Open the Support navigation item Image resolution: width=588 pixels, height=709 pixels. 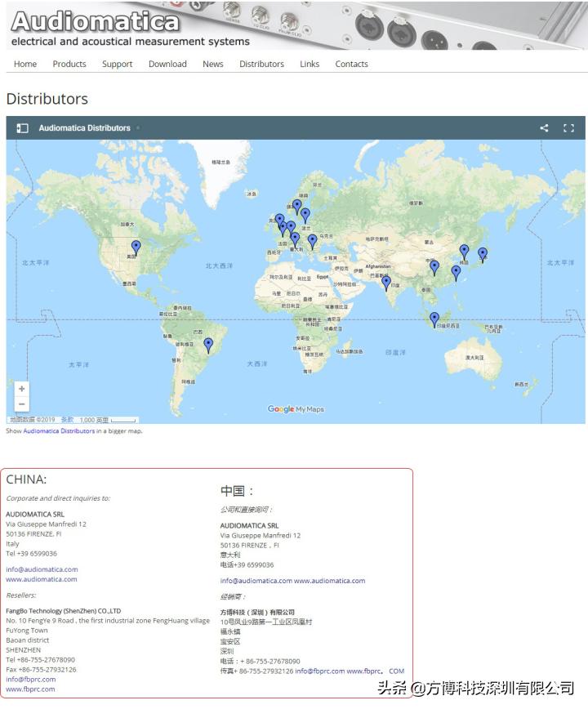click(x=117, y=64)
